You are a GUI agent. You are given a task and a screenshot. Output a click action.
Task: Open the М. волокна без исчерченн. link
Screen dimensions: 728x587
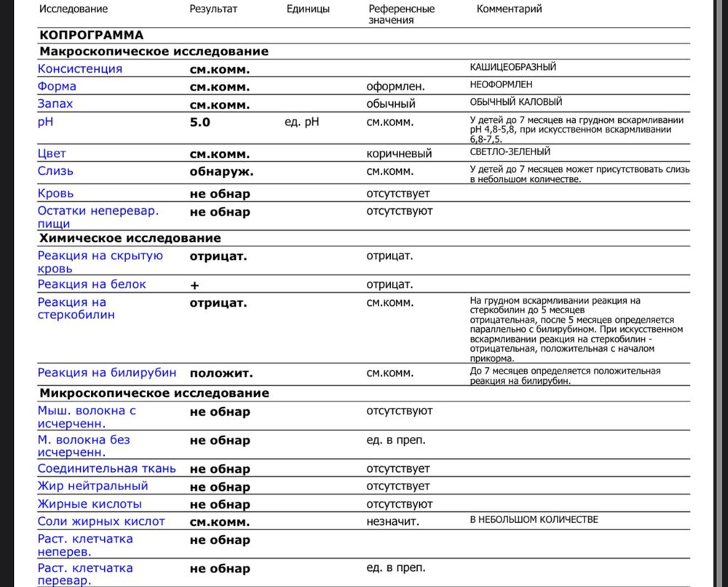84,446
